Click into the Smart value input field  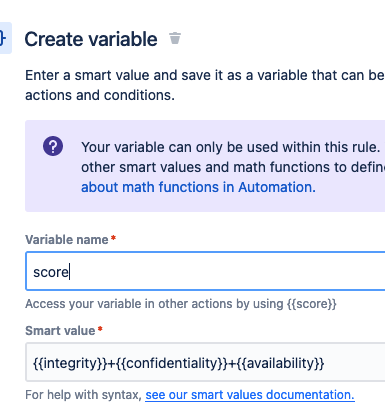[205, 362]
